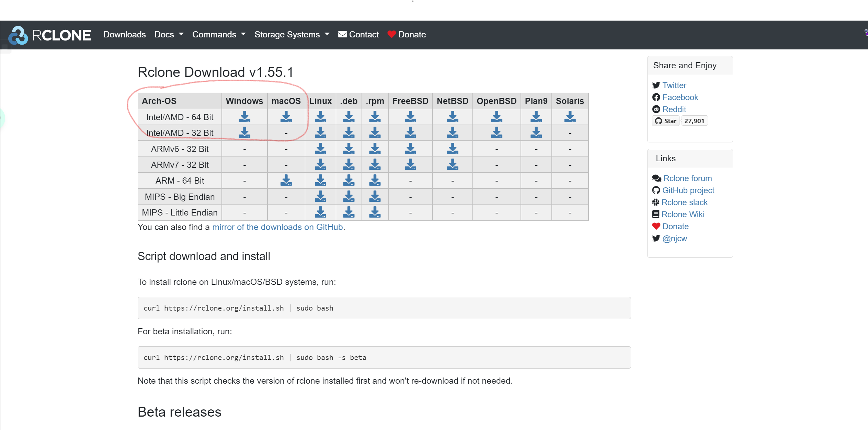Download Linux Intel/AMD 32 Bit build
This screenshot has width=868, height=430.
click(320, 133)
